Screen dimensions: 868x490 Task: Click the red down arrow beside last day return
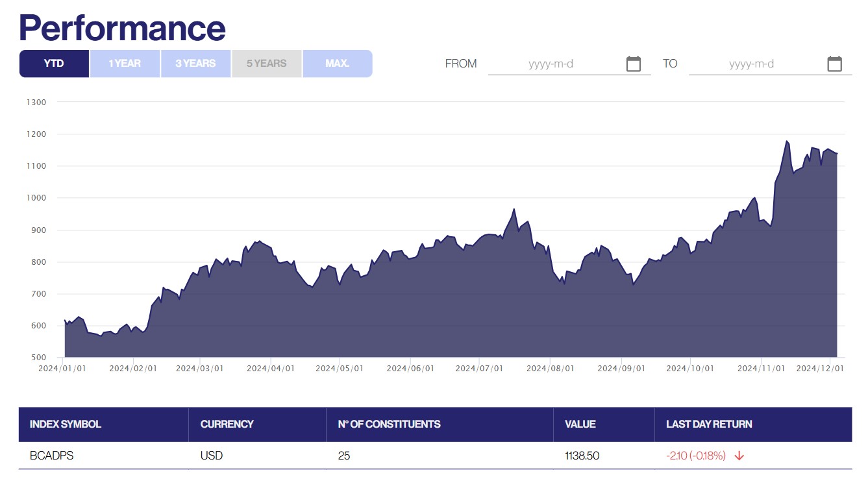click(x=739, y=456)
